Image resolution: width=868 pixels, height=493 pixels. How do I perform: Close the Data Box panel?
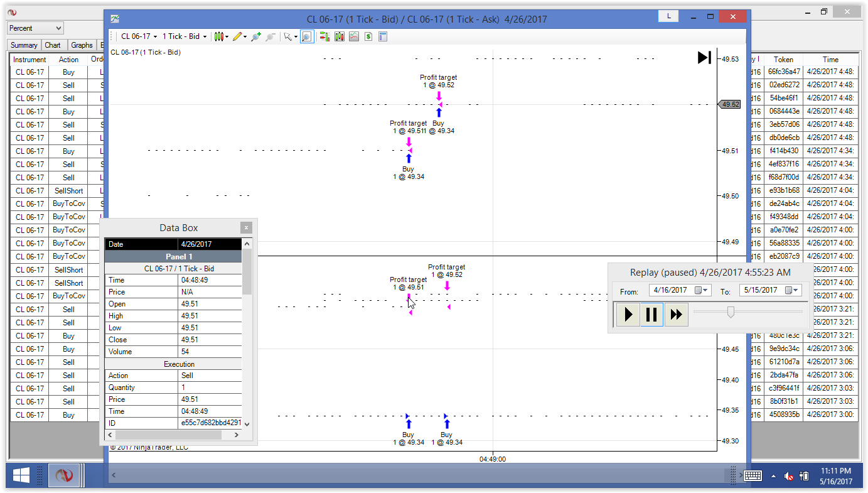click(247, 228)
